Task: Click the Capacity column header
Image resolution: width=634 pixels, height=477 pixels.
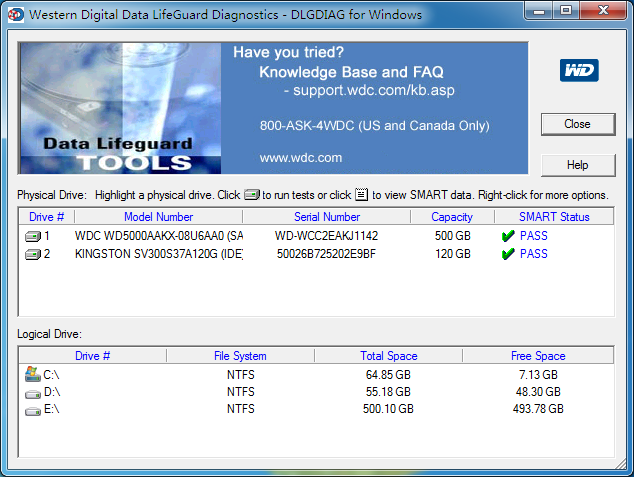Action: click(x=452, y=217)
